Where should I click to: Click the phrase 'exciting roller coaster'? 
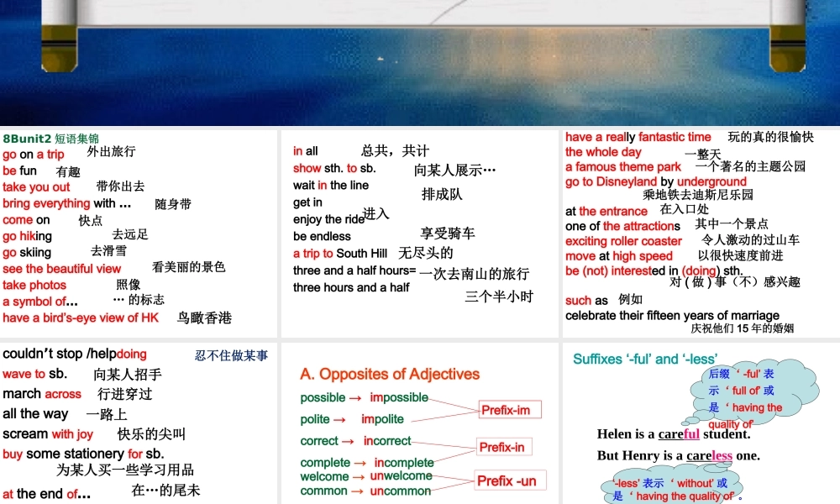coord(623,241)
